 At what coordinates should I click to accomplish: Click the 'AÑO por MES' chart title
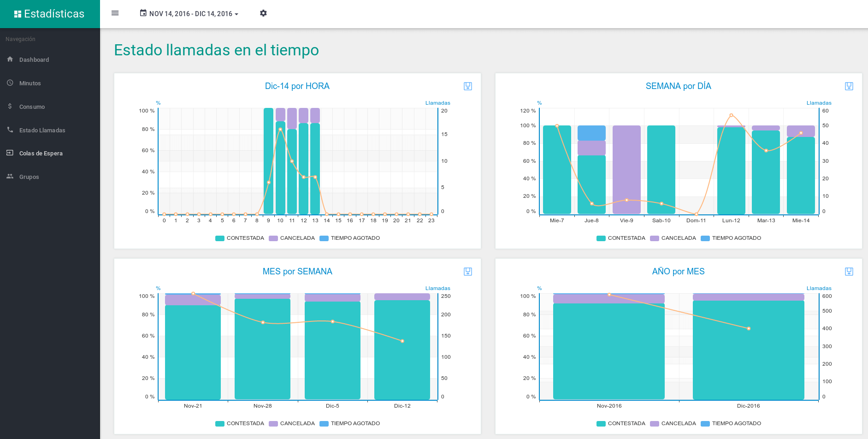(678, 272)
